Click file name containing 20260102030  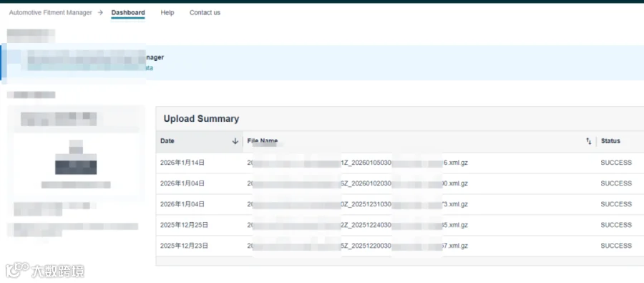(x=357, y=183)
